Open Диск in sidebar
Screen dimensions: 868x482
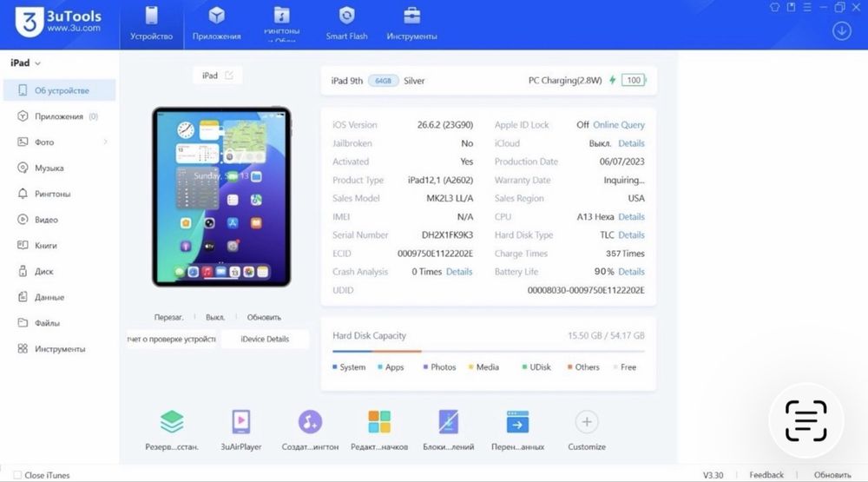60,272
